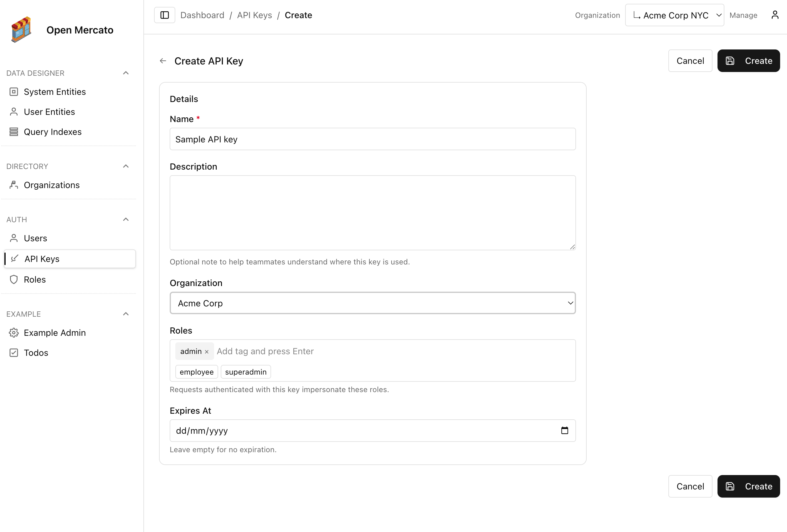Add the superadmin role suggestion
The width and height of the screenshot is (787, 532).
point(245,371)
